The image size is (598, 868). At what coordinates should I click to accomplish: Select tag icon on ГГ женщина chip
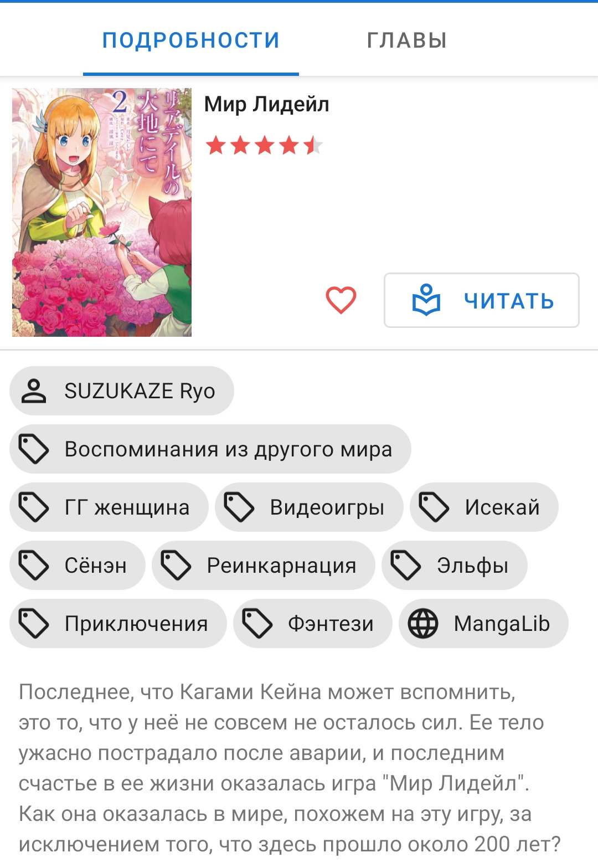click(x=34, y=507)
